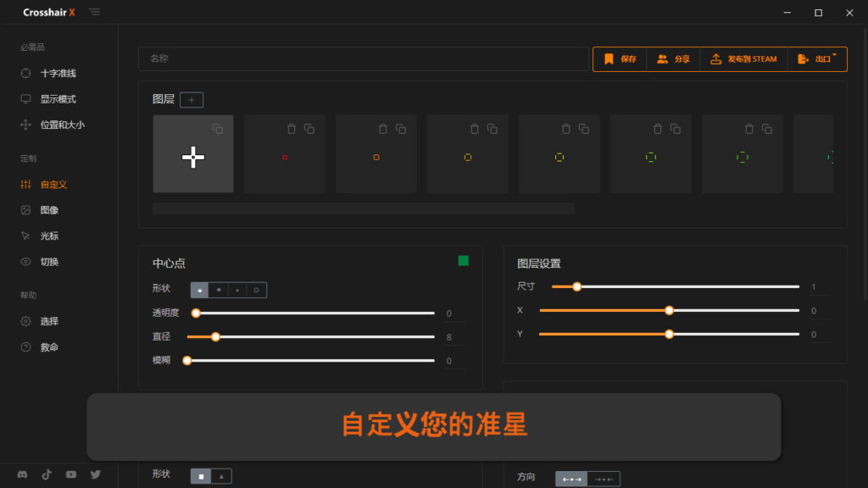
Task: Open the 显示模式 display mode page
Action: click(58, 99)
